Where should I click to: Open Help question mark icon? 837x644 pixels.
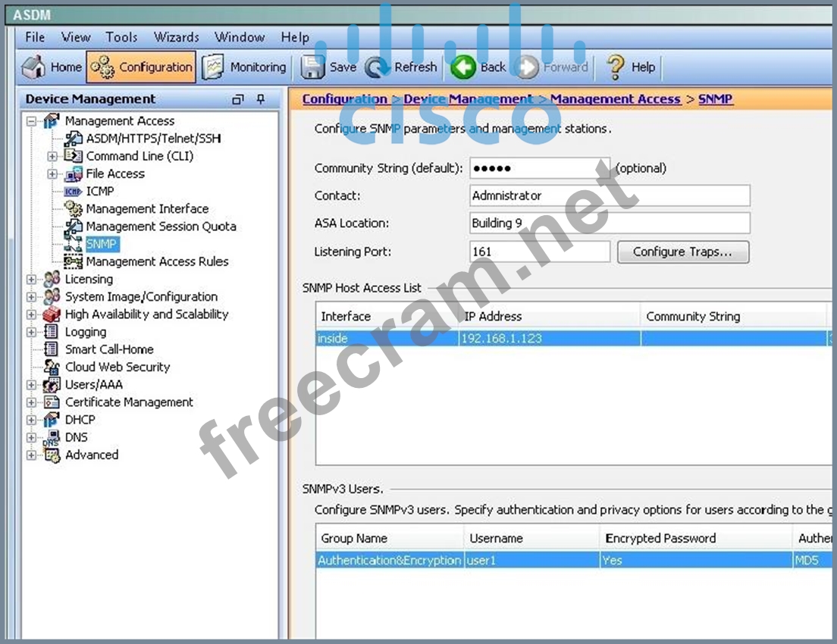(615, 67)
